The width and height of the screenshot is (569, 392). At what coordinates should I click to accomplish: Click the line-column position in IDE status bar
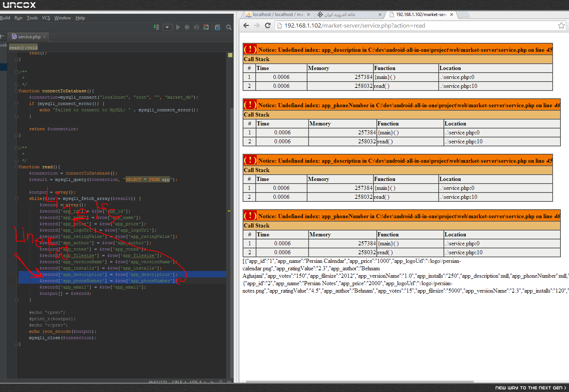click(x=158, y=382)
